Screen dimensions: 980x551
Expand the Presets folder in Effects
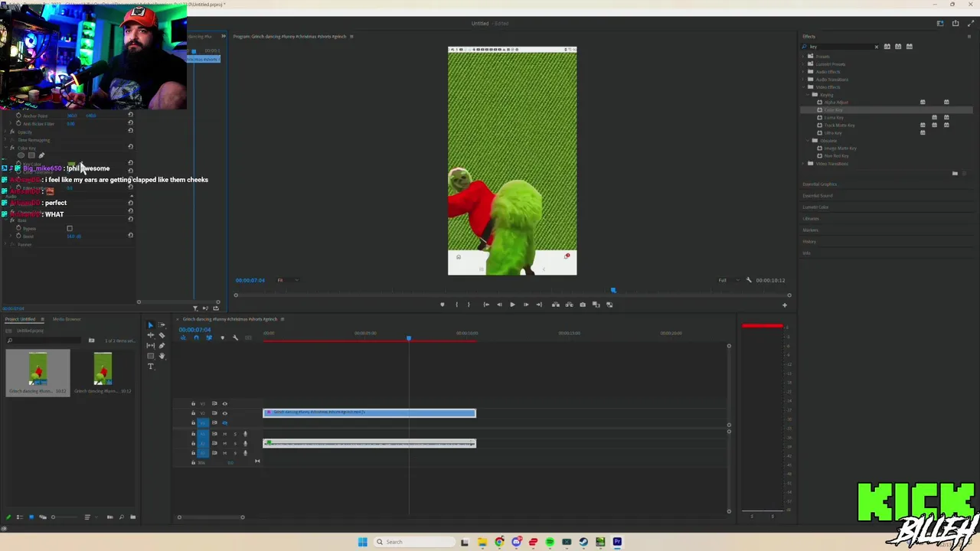coord(802,57)
